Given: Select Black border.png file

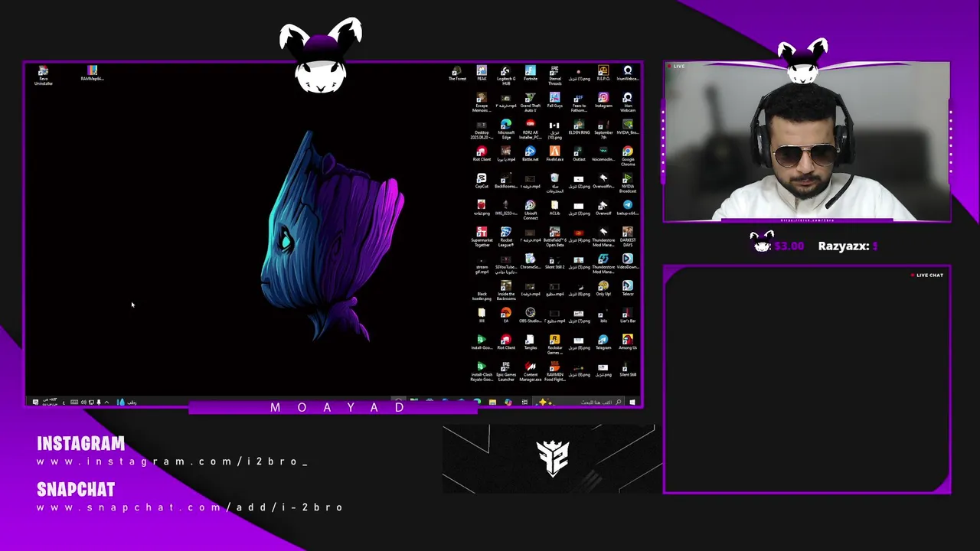Looking at the screenshot, I should point(482,290).
